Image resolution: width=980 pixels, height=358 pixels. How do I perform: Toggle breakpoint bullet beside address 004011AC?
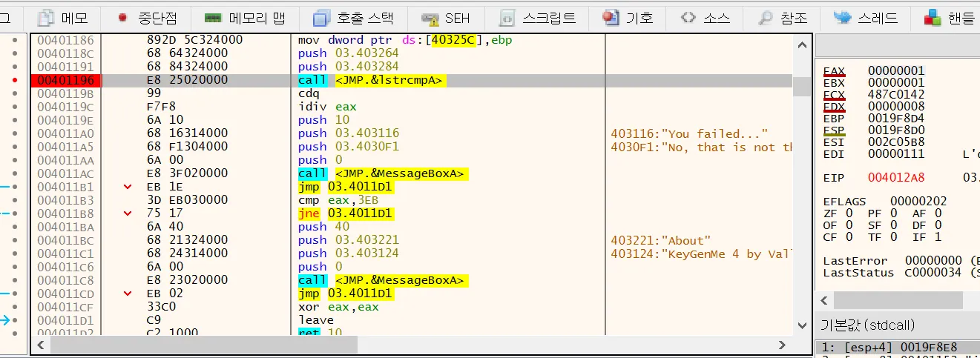point(15,173)
